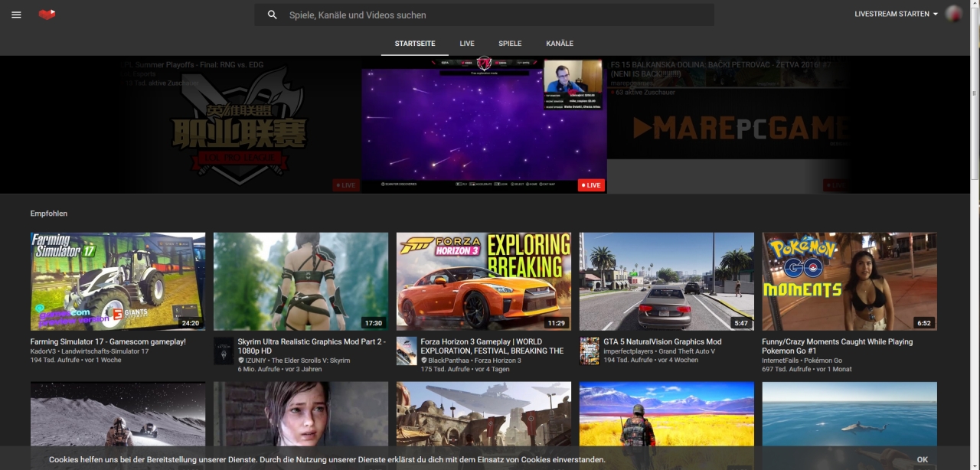This screenshot has height=470, width=980.
Task: Open the shark underwater video thumbnail
Action: (850, 414)
